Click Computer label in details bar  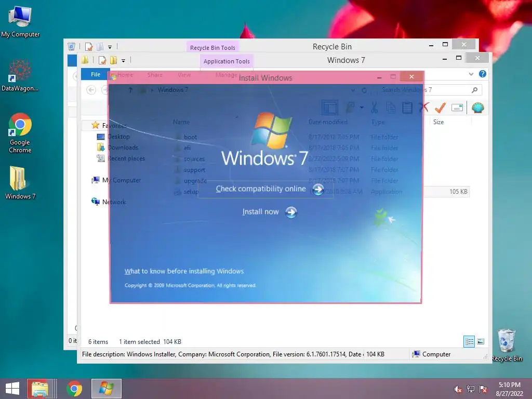click(436, 354)
